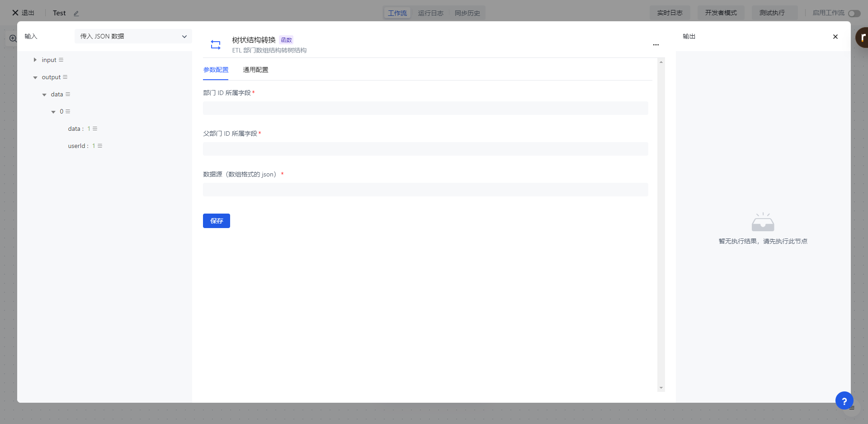Click the 测试执行 button
This screenshot has width=868, height=424.
(772, 13)
